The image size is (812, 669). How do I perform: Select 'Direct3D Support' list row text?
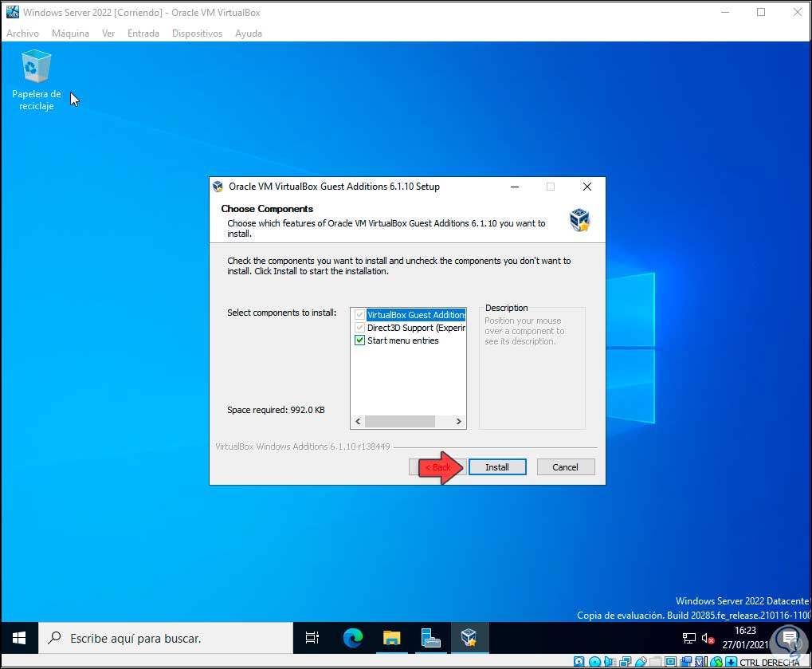click(416, 328)
